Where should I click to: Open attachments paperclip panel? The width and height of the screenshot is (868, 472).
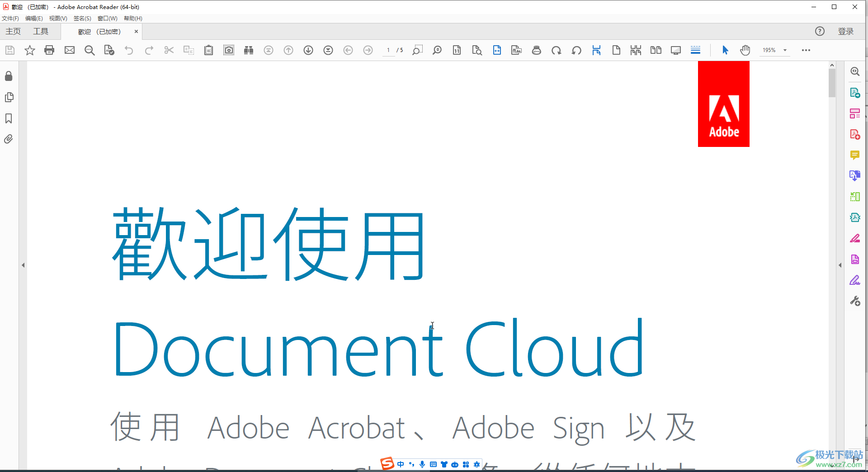point(9,139)
